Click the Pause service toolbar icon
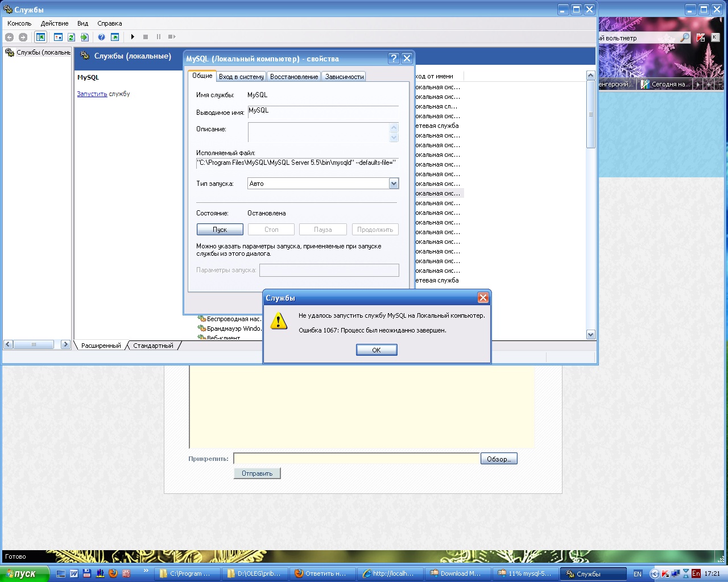The height and width of the screenshot is (582, 728). [159, 37]
